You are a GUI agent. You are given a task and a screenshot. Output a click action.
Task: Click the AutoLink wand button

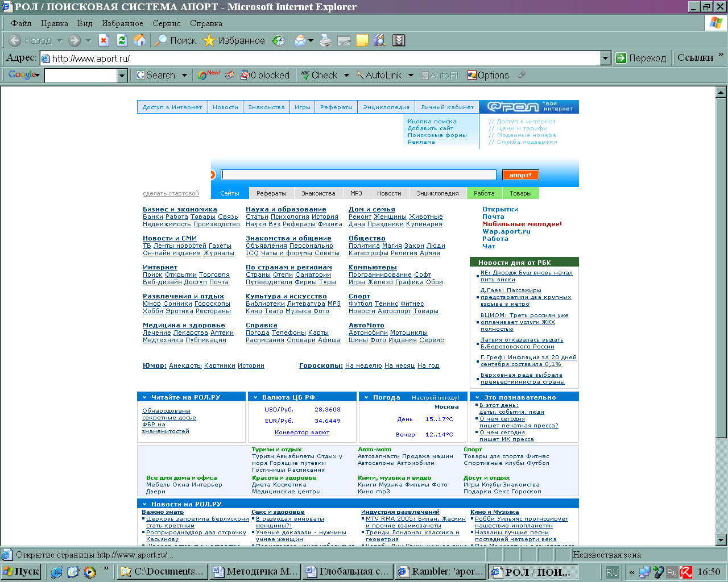378,75
